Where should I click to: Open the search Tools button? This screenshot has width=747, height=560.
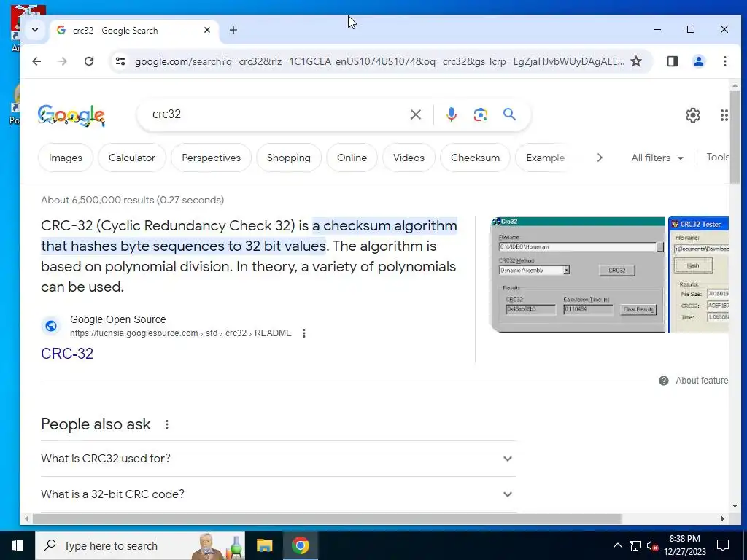718,157
